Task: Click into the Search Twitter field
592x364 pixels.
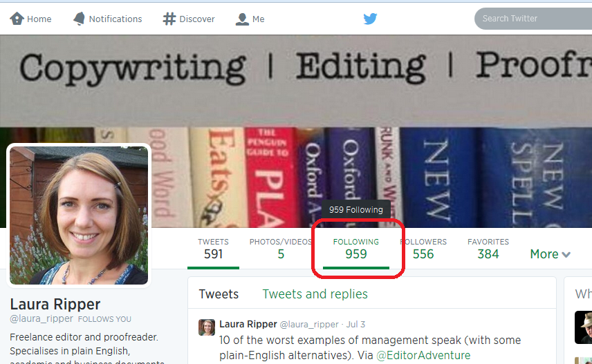Action: click(533, 19)
